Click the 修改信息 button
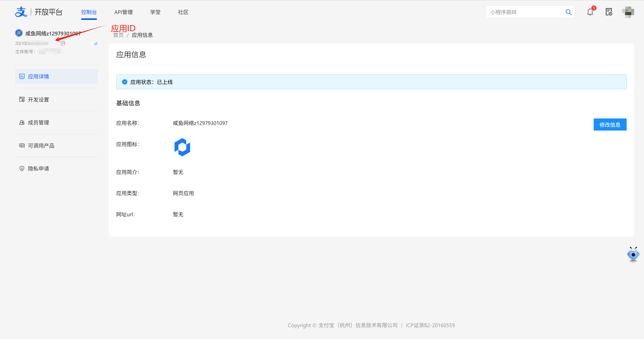 [610, 124]
